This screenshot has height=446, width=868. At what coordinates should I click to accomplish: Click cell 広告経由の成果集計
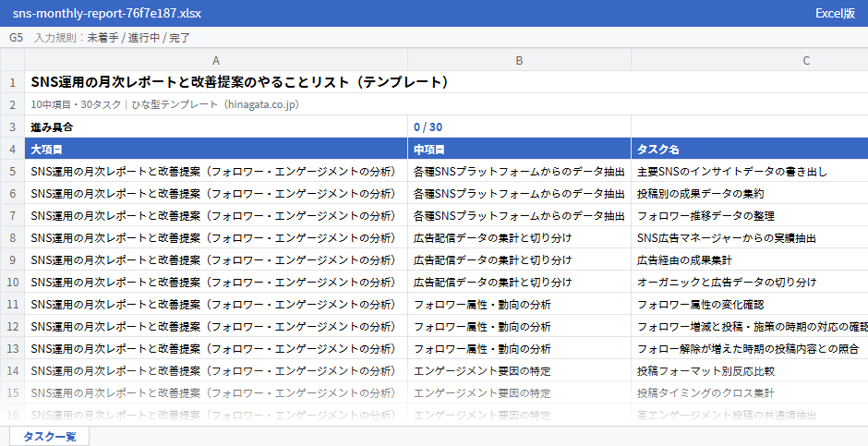click(750, 259)
